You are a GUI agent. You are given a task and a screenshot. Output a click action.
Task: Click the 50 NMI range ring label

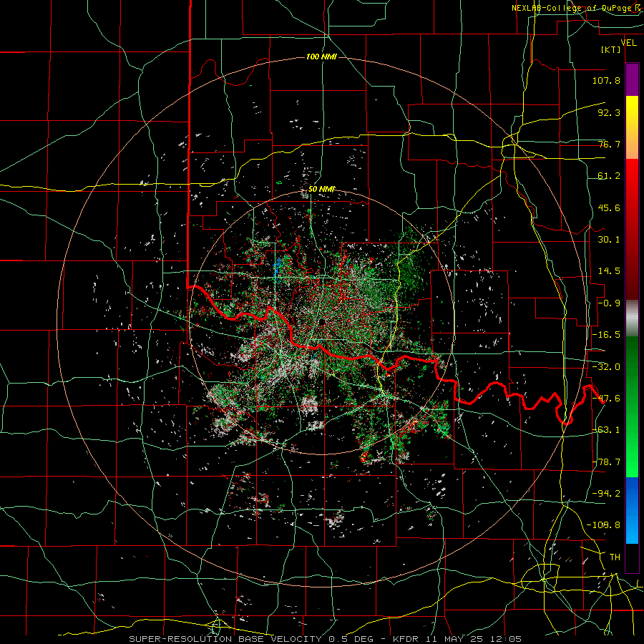(x=321, y=190)
